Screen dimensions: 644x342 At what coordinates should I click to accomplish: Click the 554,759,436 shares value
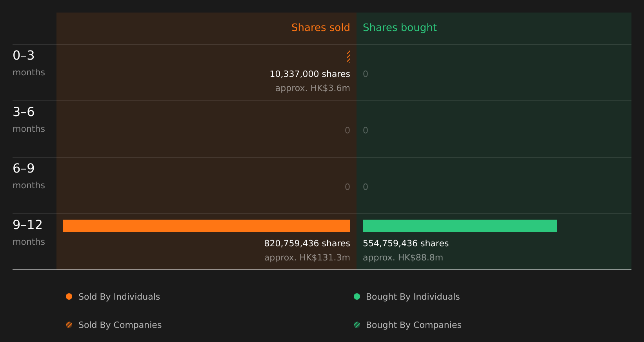[406, 244]
